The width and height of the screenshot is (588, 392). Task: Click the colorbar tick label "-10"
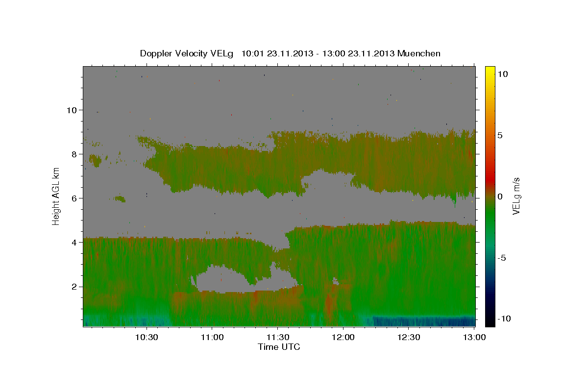[x=505, y=319]
